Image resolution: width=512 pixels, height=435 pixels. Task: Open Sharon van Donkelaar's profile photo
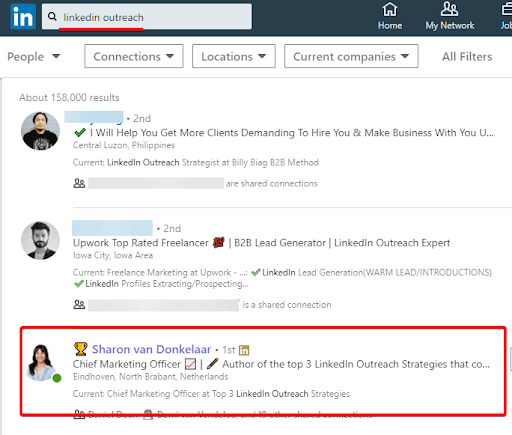42,362
